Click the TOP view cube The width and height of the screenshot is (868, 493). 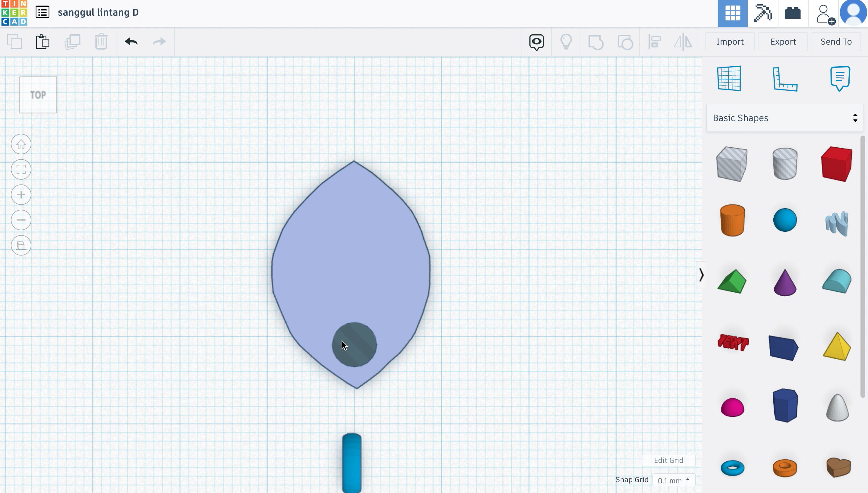38,95
